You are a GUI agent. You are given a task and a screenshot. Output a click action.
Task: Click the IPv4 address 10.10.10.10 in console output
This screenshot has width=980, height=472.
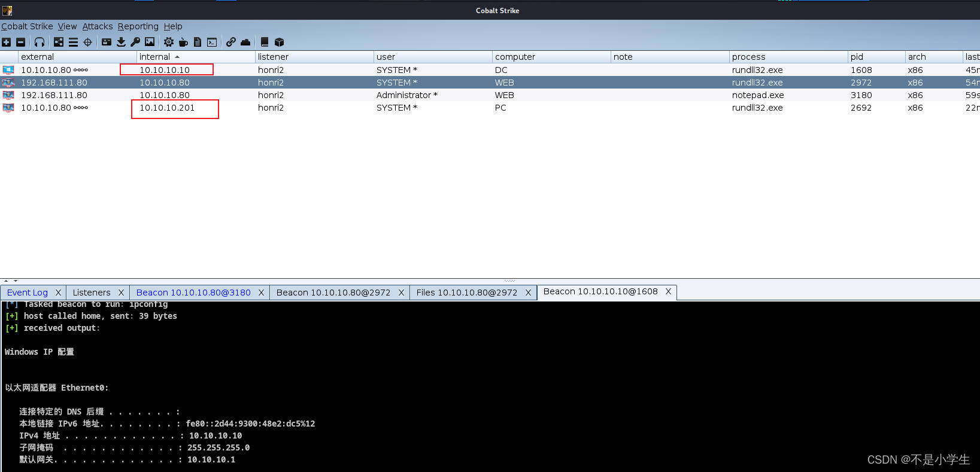point(216,436)
